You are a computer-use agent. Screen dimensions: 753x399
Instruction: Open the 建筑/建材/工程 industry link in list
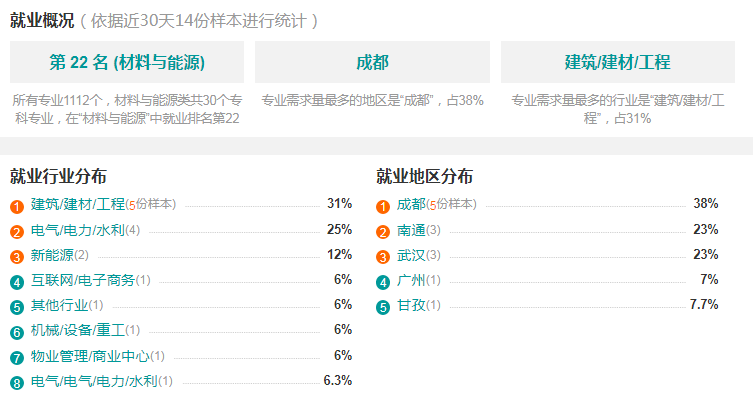78,204
